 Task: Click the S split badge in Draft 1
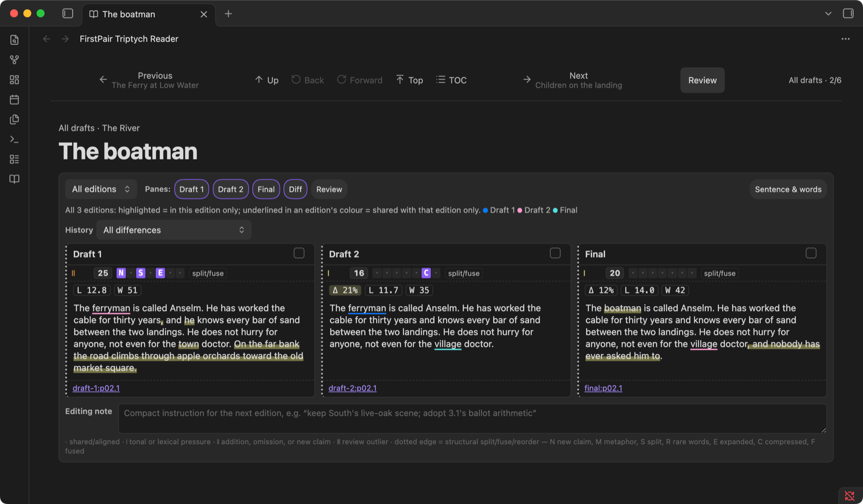[141, 273]
